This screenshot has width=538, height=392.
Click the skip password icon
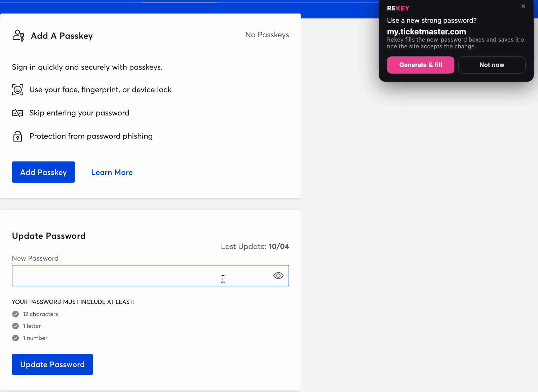(18, 113)
